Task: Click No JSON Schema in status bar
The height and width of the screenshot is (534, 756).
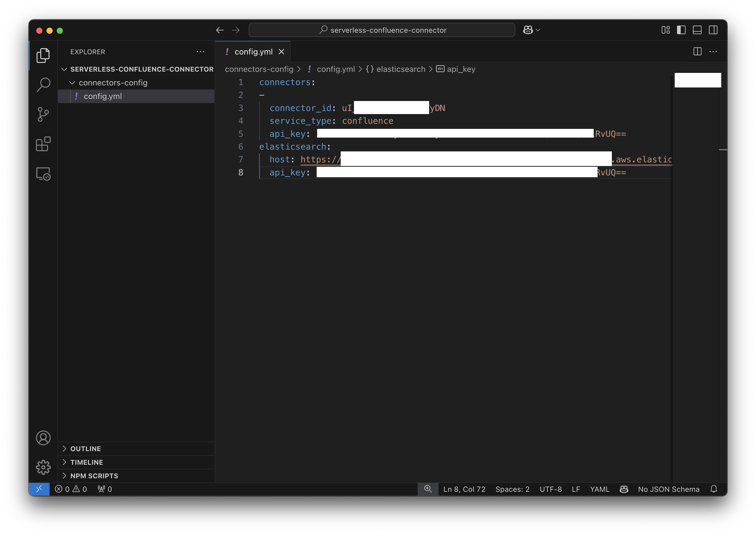Action: pos(668,489)
